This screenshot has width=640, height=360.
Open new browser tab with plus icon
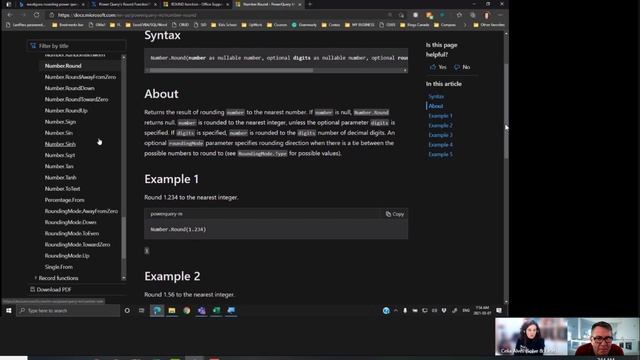pyautogui.click(x=310, y=4)
